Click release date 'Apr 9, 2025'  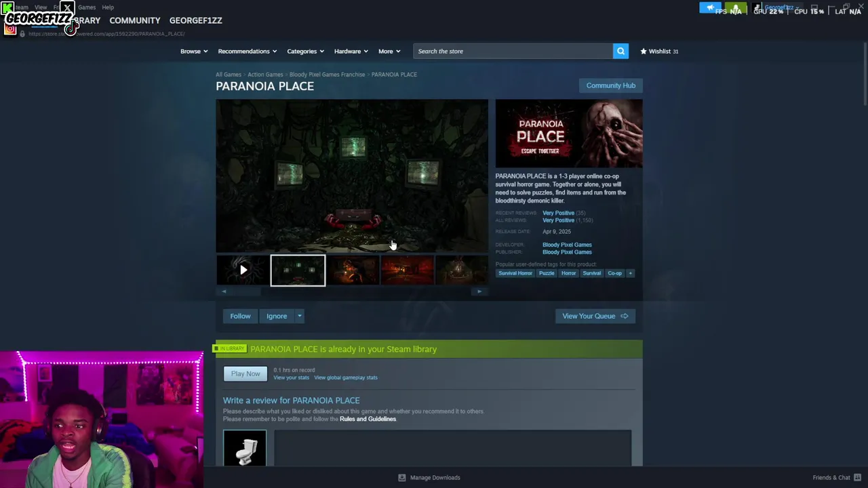pyautogui.click(x=557, y=232)
